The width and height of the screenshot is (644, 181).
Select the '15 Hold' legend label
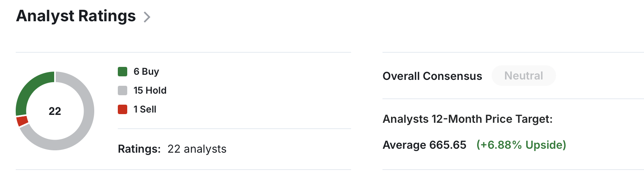tap(150, 90)
